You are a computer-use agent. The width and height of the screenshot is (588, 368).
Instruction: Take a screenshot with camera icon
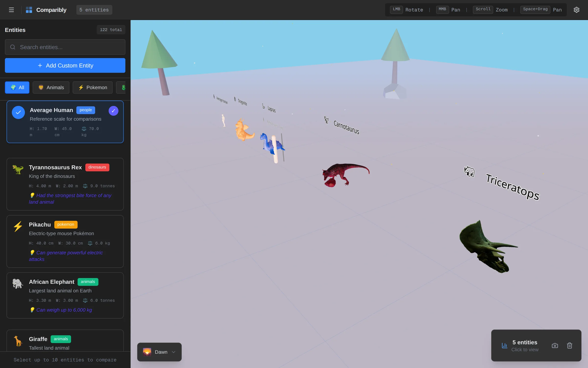[x=555, y=345]
